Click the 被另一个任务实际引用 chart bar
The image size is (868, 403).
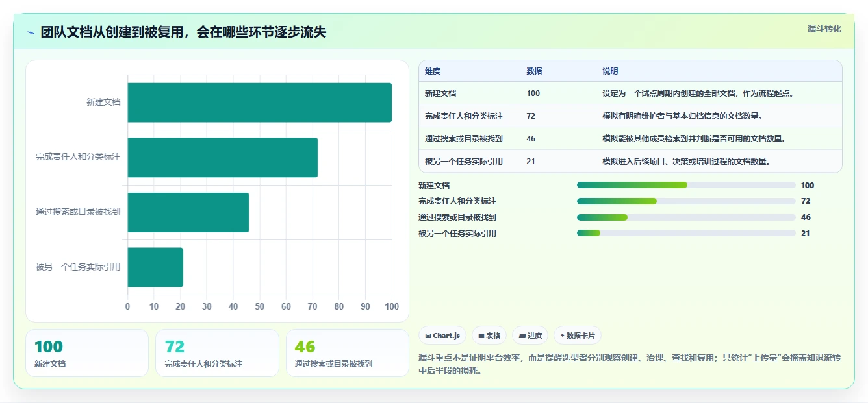click(155, 267)
